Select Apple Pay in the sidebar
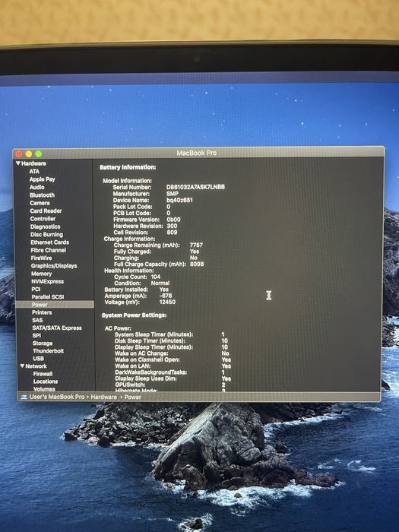Viewport: 399px width, 532px height. [x=42, y=179]
